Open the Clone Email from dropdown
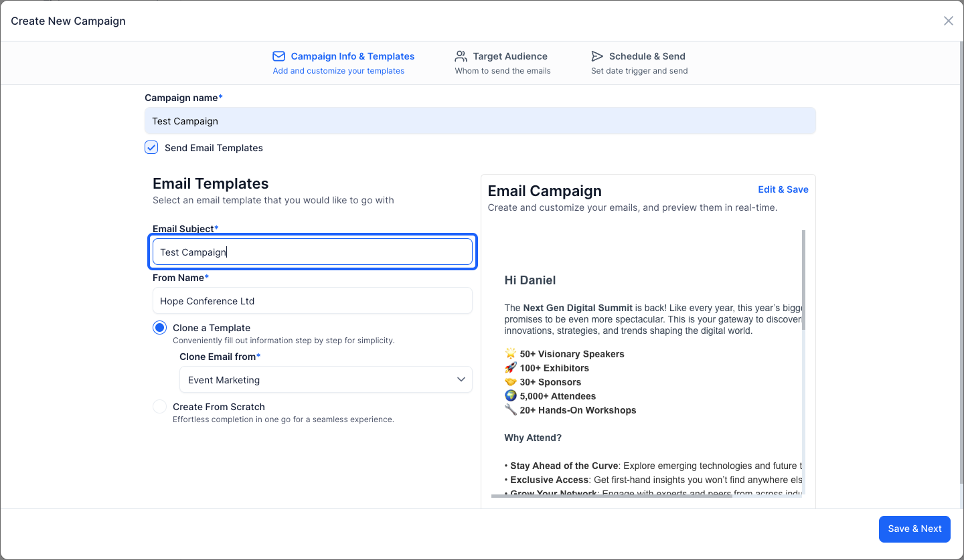This screenshot has width=964, height=560. (326, 379)
